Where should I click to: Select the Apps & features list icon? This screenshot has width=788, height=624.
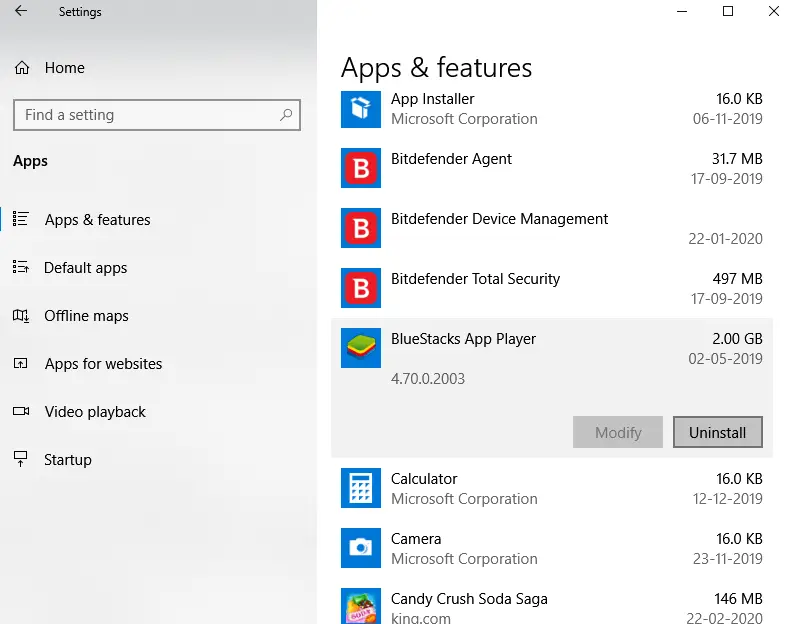[x=21, y=219]
